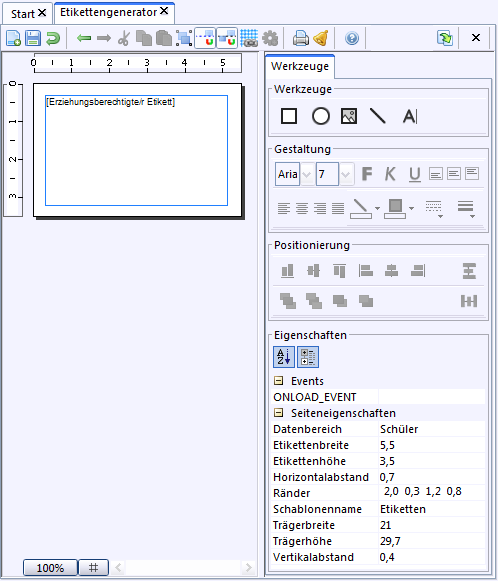Edit the Etikettenbreite value field
The image size is (498, 581).
point(432,445)
